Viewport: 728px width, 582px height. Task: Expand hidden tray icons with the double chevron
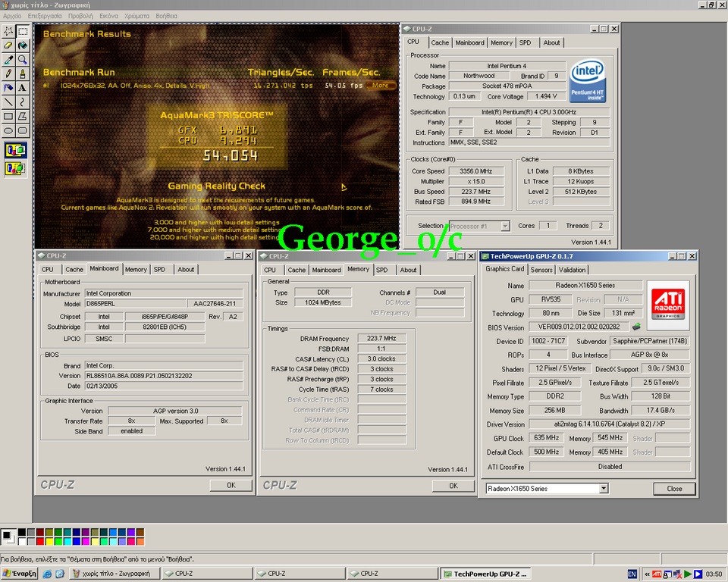click(647, 574)
